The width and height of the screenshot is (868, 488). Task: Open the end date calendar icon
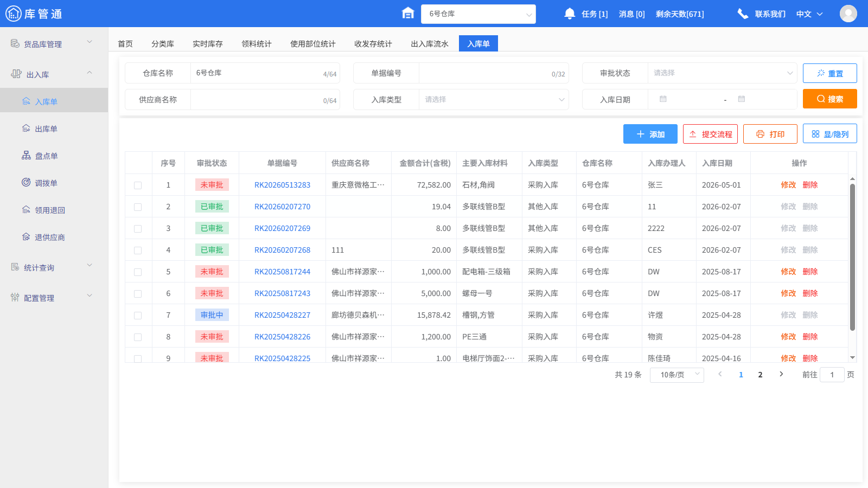click(x=742, y=99)
